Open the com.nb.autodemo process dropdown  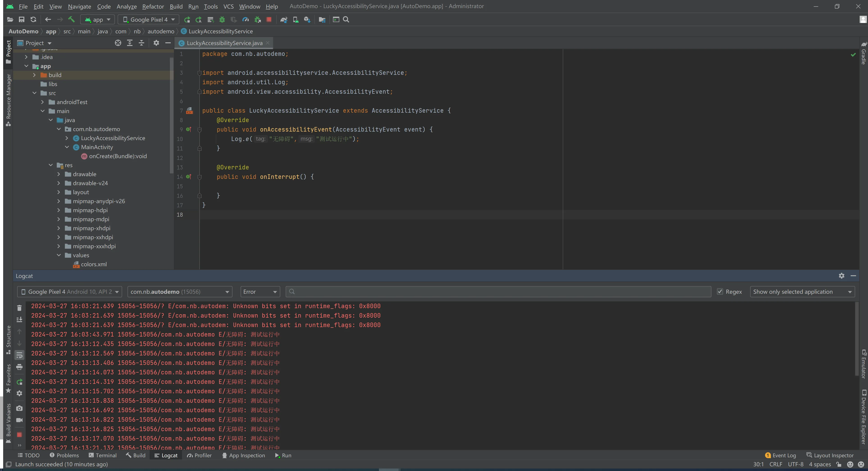pyautogui.click(x=180, y=292)
